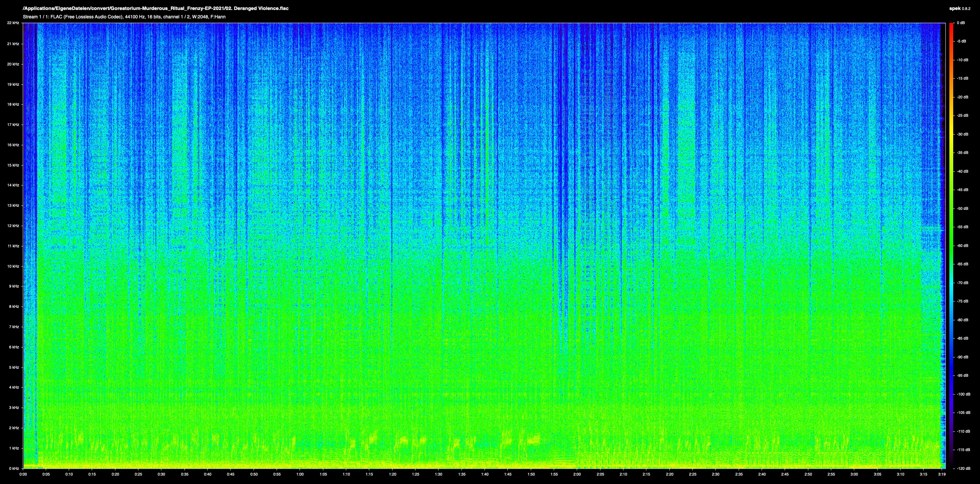The image size is (980, 484).
Task: Click the '-50 dB' scale label
Action: pos(962,209)
